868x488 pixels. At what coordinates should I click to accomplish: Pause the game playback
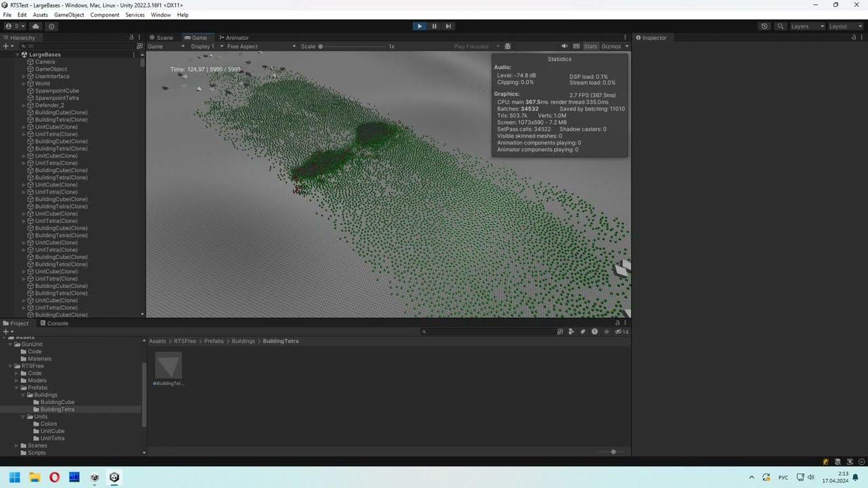434,26
